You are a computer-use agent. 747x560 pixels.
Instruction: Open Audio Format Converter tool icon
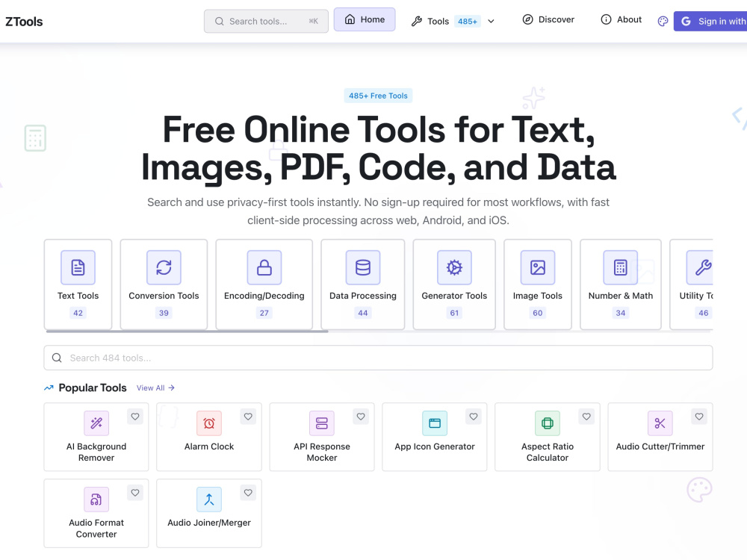(96, 499)
